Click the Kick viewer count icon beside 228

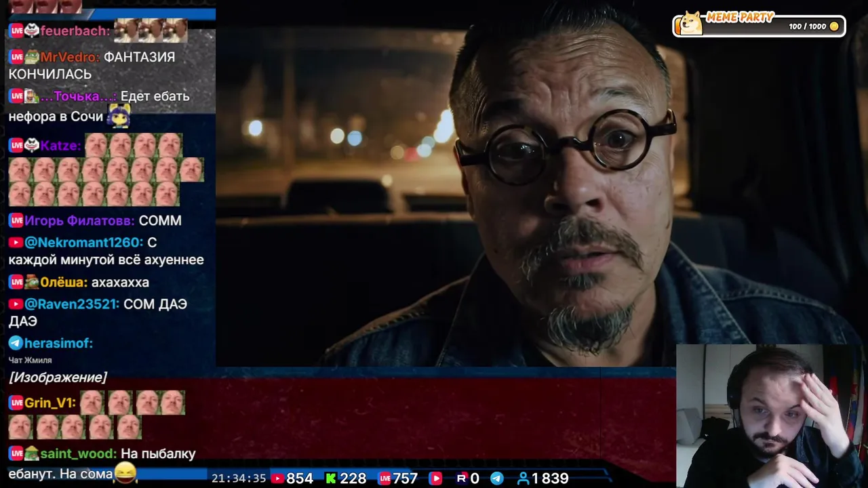pyautogui.click(x=331, y=479)
